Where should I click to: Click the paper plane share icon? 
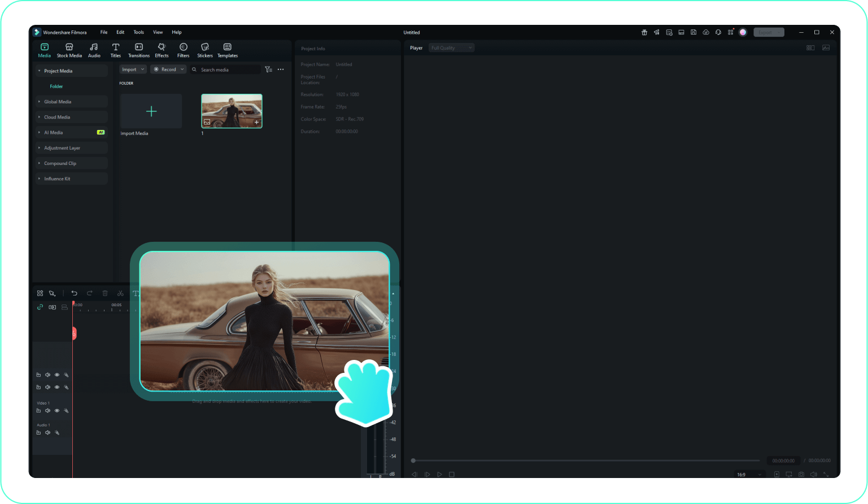pos(657,32)
